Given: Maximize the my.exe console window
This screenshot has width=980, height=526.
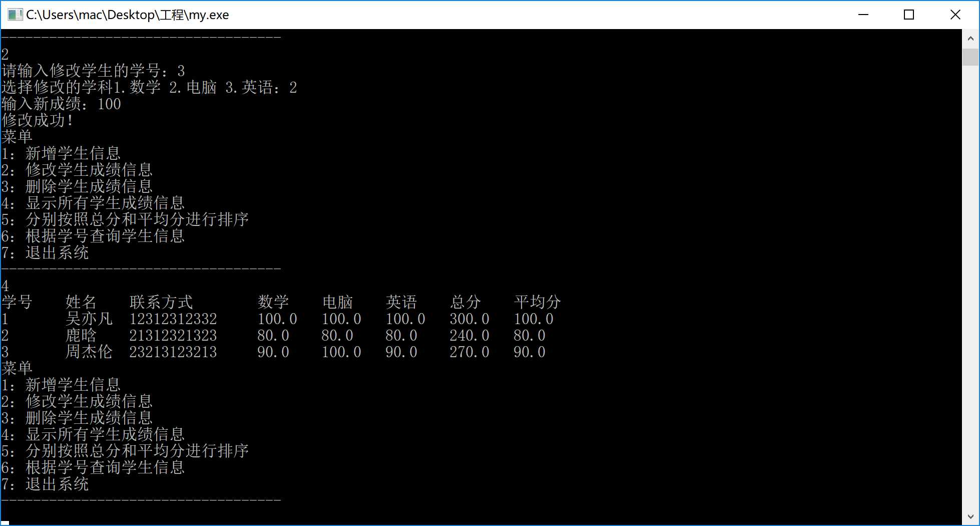Looking at the screenshot, I should click(x=909, y=15).
